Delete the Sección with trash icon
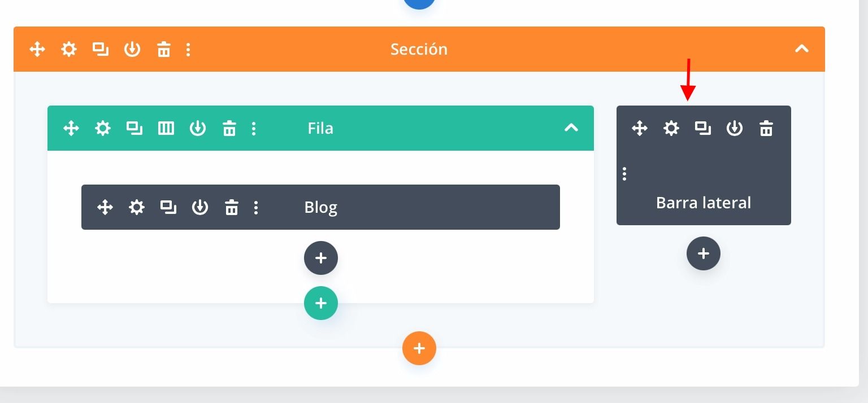Viewport: 868px width, 403px height. 164,50
